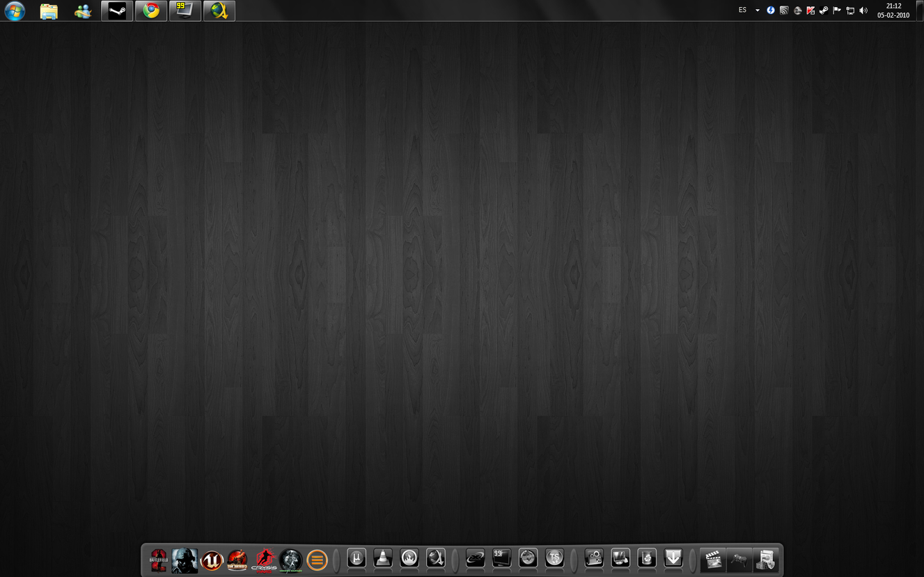This screenshot has width=924, height=577.
Task: Launch TeamSpeak from the dock
Action: (x=554, y=558)
